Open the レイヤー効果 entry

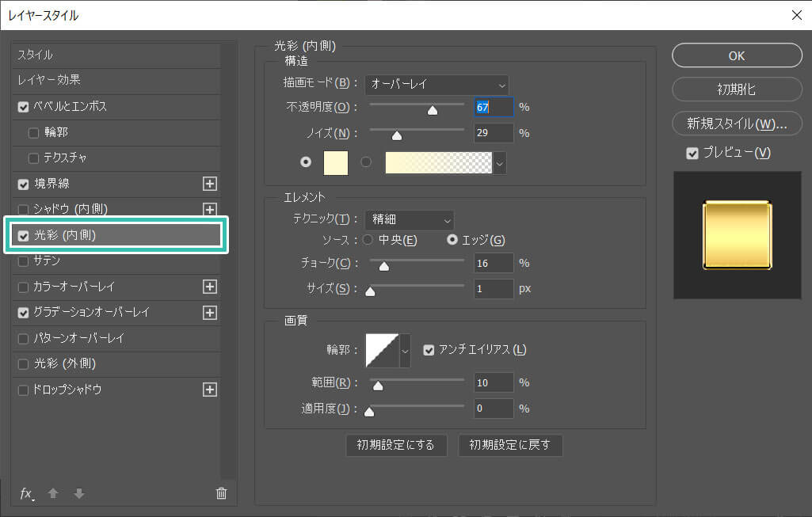116,80
